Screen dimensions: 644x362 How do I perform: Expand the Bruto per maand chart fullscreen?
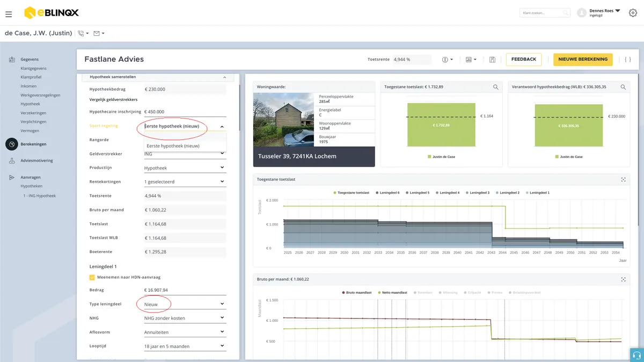pyautogui.click(x=624, y=279)
